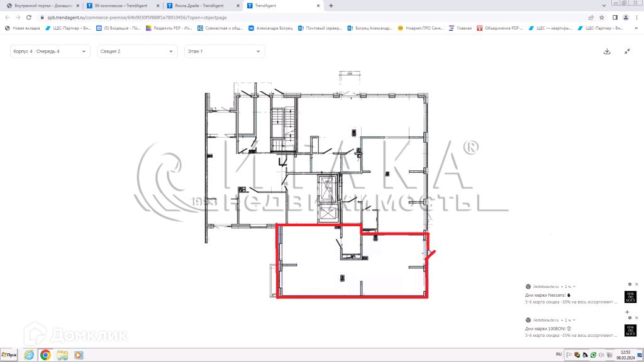Image resolution: width=644 pixels, height=362 pixels.
Task: Open Internet Explorer from the taskbar
Action: 29,355
